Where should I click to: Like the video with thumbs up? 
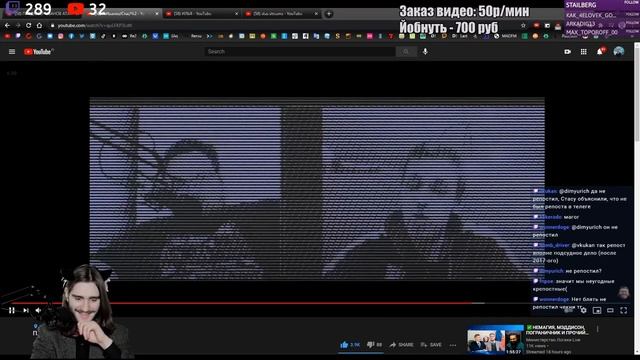pos(349,345)
